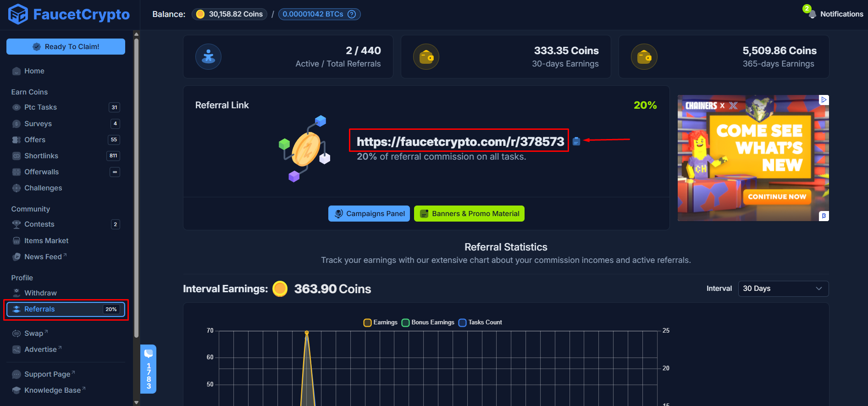Click the 0.00001042 BTCs balance pill
868x406 pixels.
[x=319, y=14]
